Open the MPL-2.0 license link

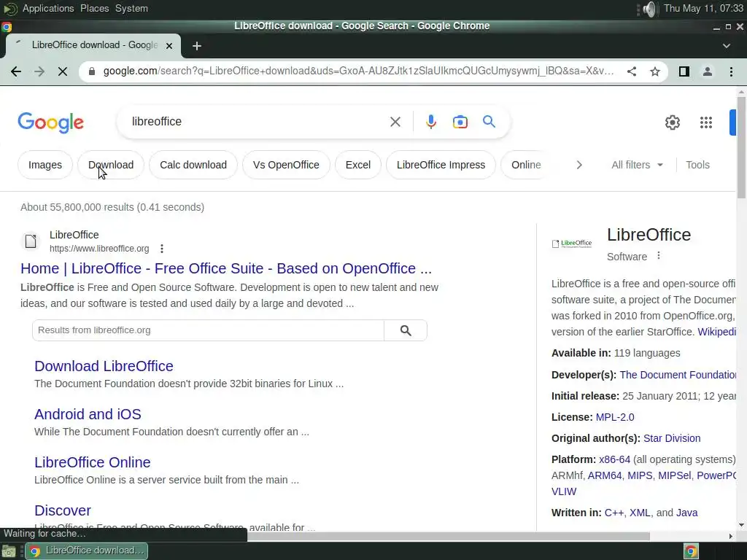[x=615, y=417]
